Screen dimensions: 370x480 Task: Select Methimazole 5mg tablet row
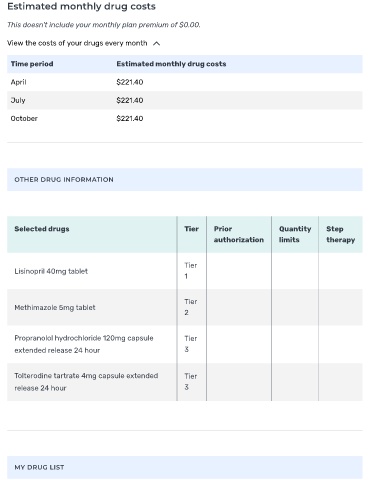coord(185,307)
